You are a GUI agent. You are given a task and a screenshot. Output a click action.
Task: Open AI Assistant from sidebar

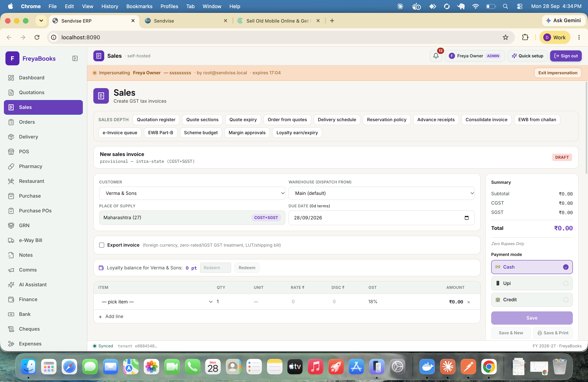(44, 285)
